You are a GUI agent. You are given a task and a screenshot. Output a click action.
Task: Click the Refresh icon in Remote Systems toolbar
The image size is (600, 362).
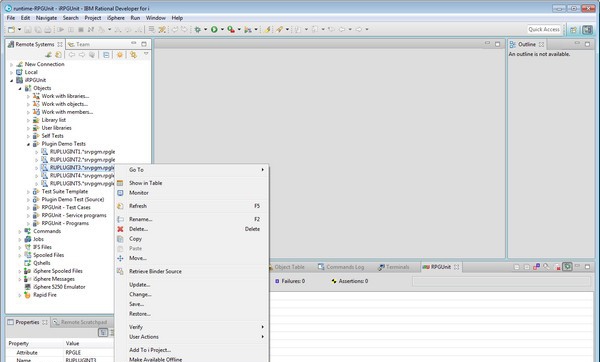[x=58, y=55]
